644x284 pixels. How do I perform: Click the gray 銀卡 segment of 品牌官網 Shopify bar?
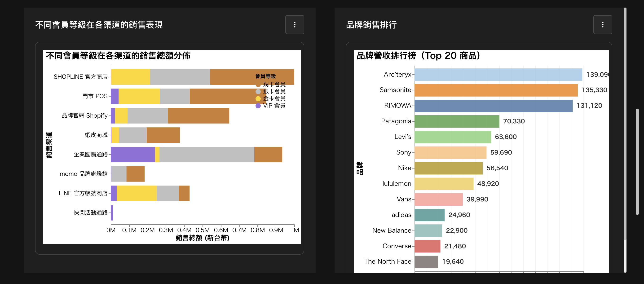[148, 116]
